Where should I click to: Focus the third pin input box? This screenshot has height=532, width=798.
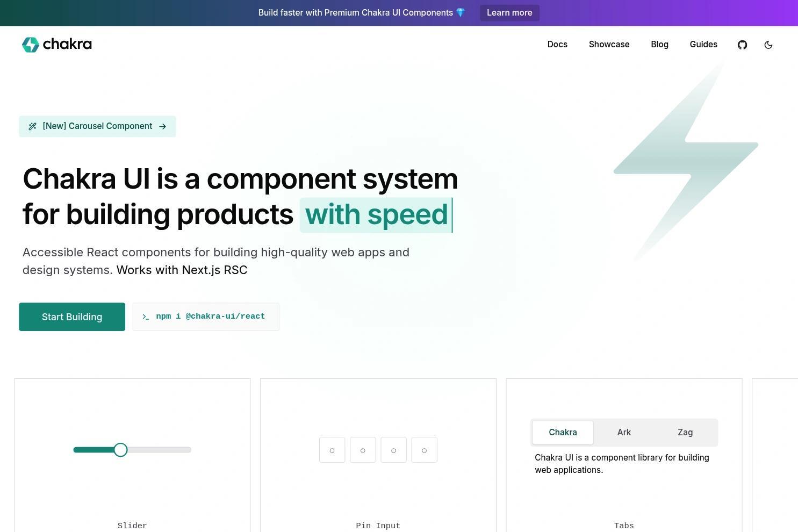(393, 450)
